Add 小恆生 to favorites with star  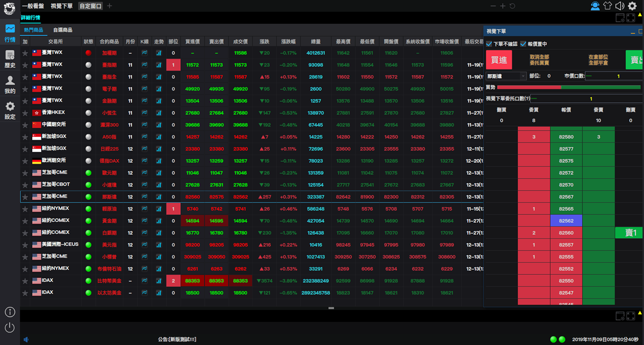25,113
